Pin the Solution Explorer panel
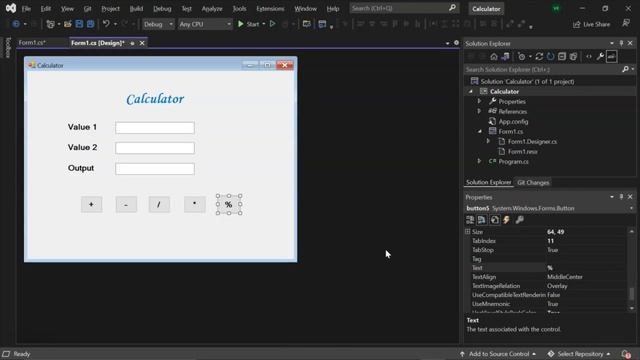640x360 pixels. click(x=621, y=43)
